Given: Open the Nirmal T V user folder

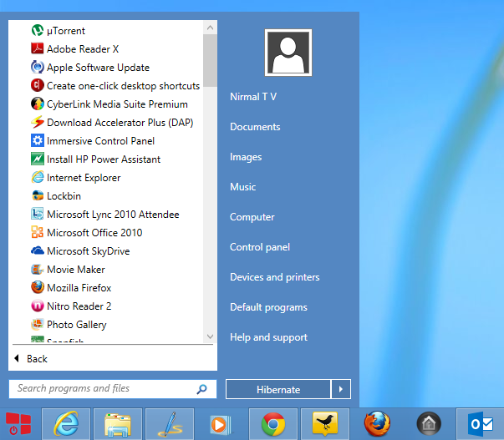Looking at the screenshot, I should 253,97.
